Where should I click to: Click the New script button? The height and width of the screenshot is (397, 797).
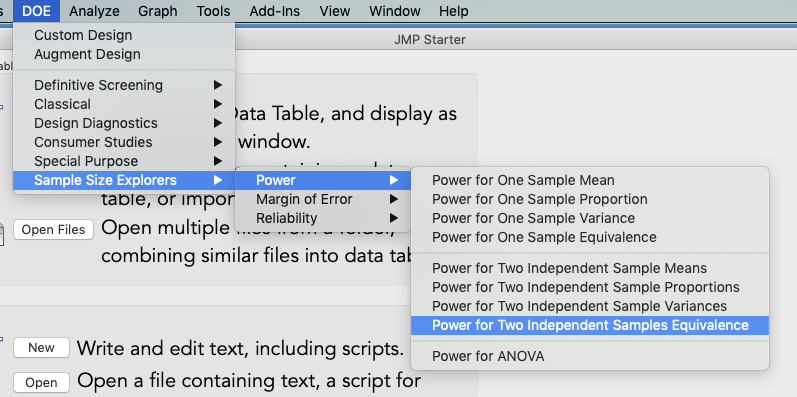point(41,348)
